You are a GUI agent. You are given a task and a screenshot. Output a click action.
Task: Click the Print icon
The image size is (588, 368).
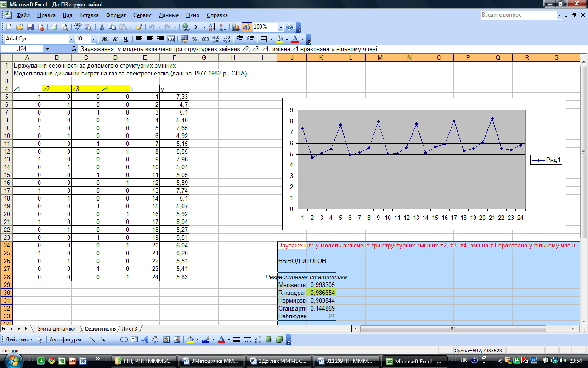click(x=54, y=27)
